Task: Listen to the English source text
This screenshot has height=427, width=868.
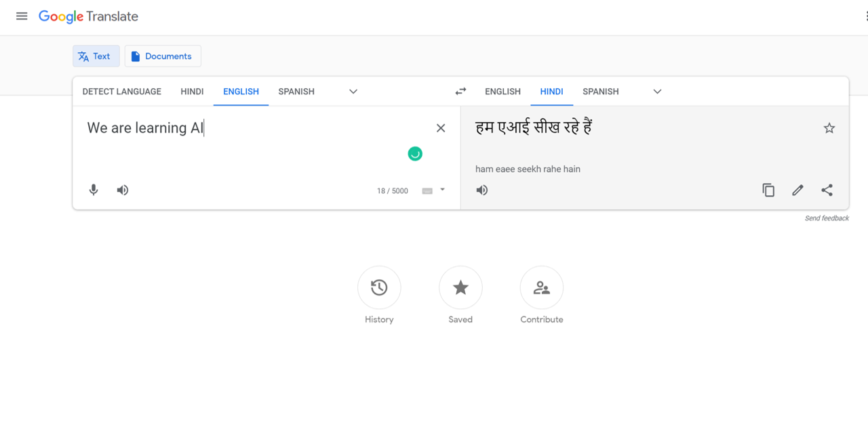Action: (x=123, y=190)
